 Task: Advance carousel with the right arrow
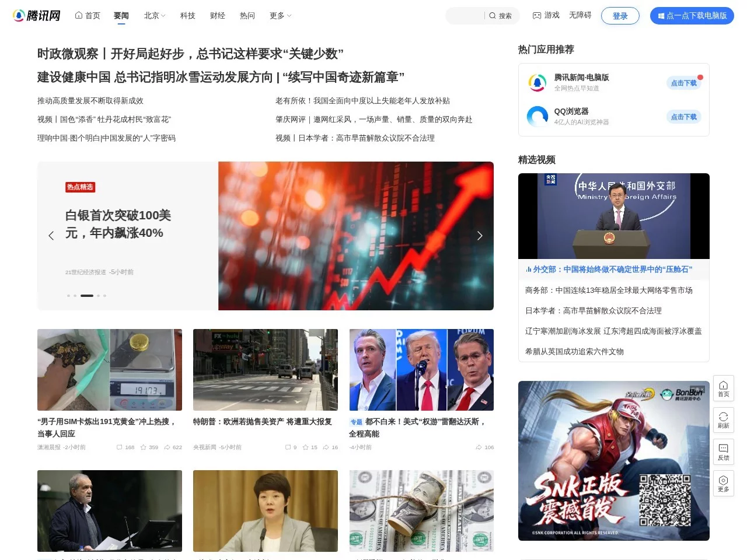pos(480,236)
